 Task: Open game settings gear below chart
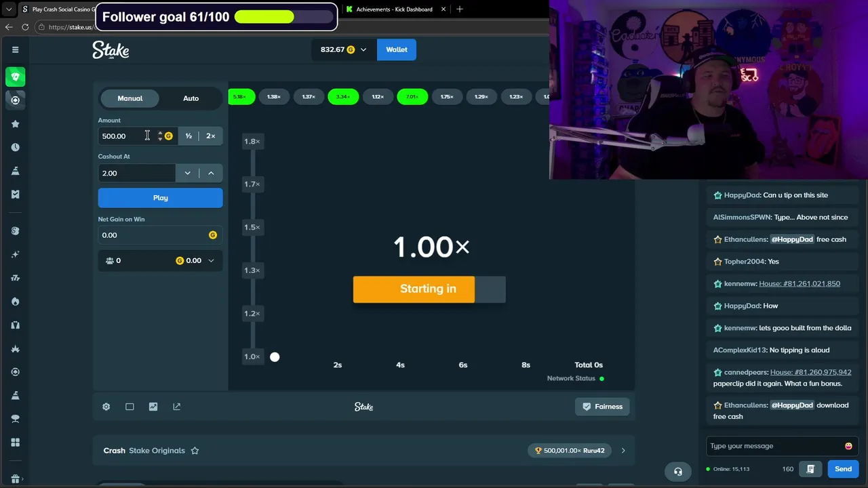[x=106, y=407]
